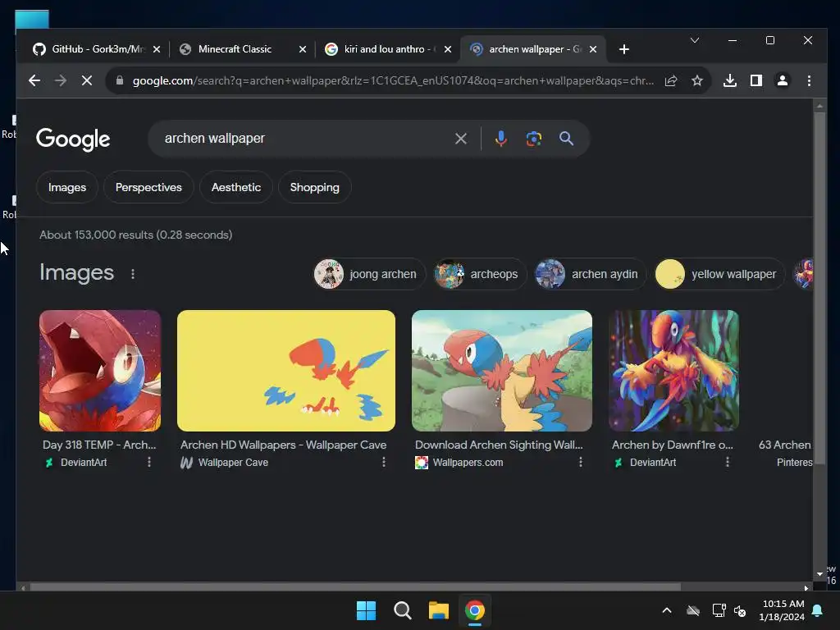The height and width of the screenshot is (630, 840).
Task: Select the joong archen suggestion chip
Action: click(x=369, y=274)
